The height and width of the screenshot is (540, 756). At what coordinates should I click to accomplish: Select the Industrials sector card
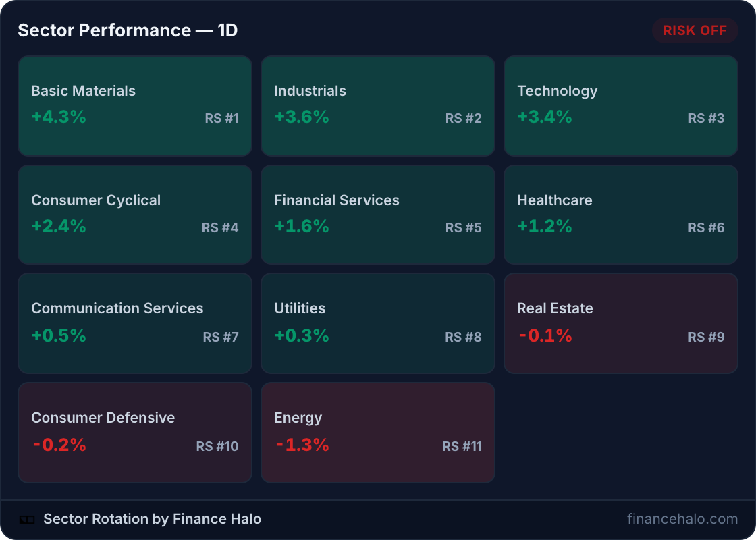coord(378,105)
